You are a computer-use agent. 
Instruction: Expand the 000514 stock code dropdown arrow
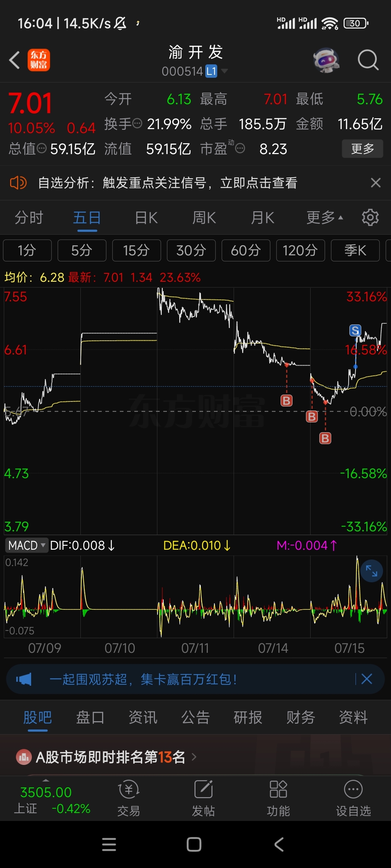coord(224,71)
